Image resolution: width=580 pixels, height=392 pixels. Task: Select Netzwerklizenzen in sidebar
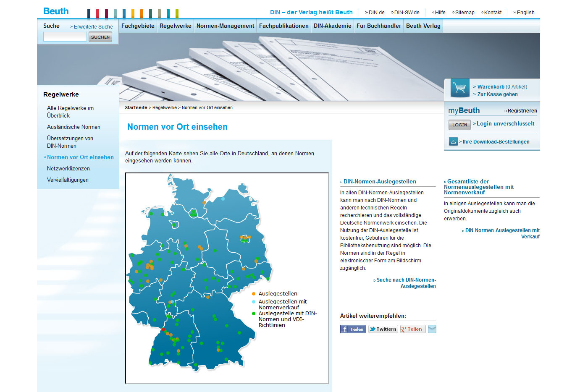pyautogui.click(x=68, y=168)
